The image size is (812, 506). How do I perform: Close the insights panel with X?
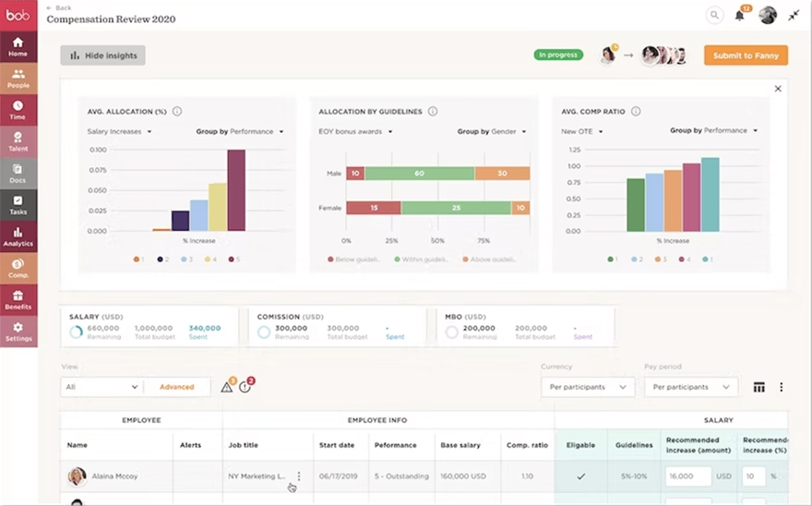coord(778,89)
